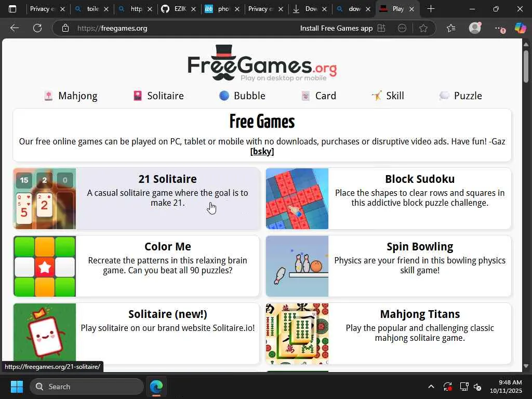Click the taskbar Search box
The image size is (532, 399).
(87, 387)
